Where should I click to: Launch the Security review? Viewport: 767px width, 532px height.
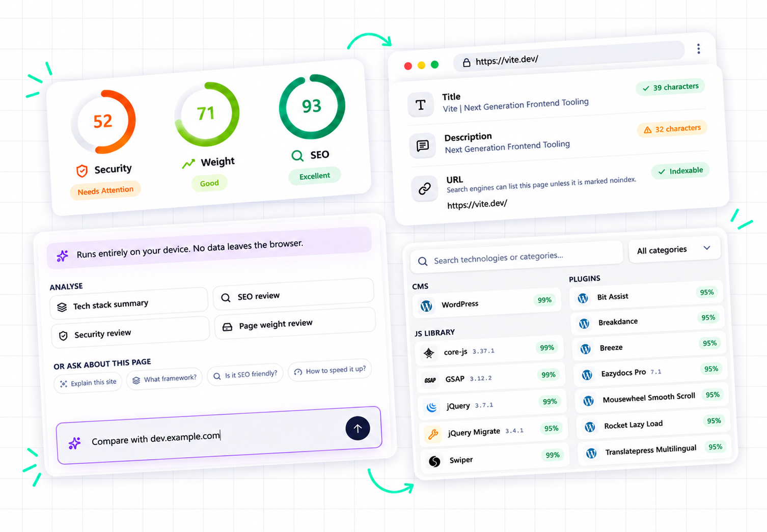(x=130, y=333)
